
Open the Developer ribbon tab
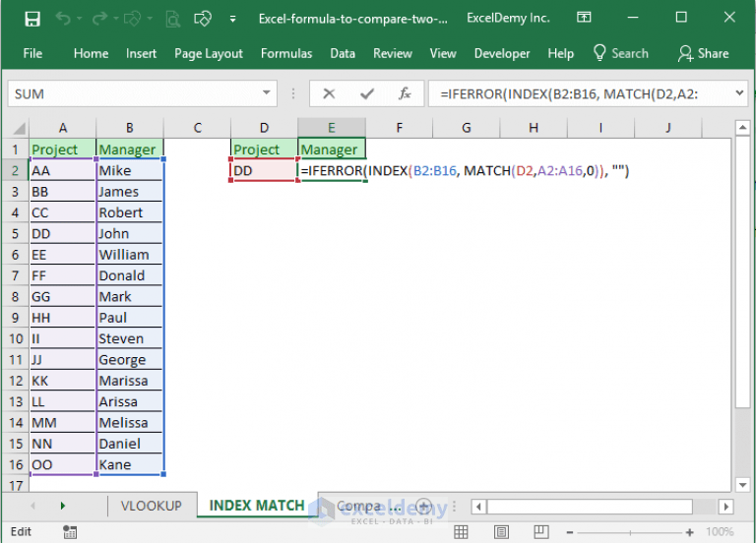[x=501, y=53]
